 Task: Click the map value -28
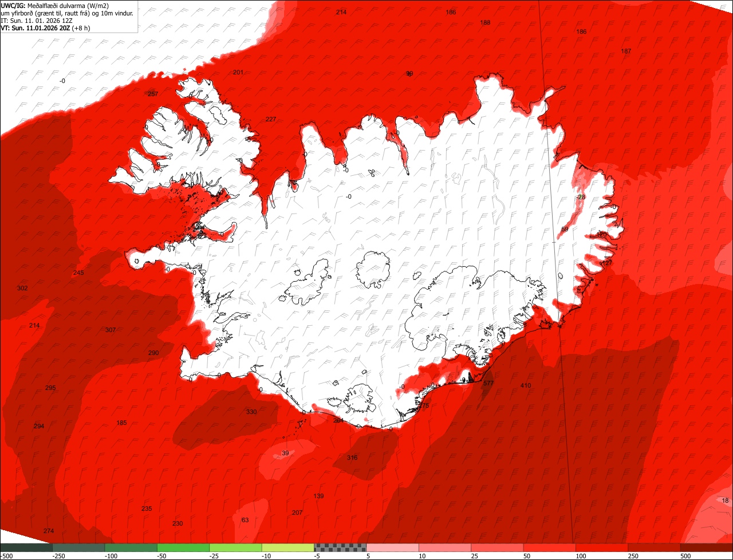click(x=581, y=197)
